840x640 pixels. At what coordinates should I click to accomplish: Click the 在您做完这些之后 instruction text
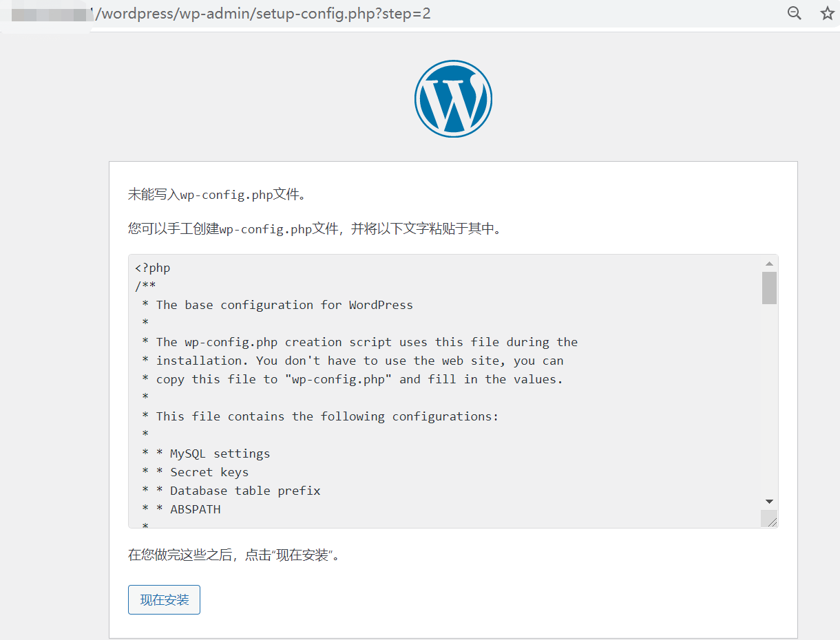234,555
